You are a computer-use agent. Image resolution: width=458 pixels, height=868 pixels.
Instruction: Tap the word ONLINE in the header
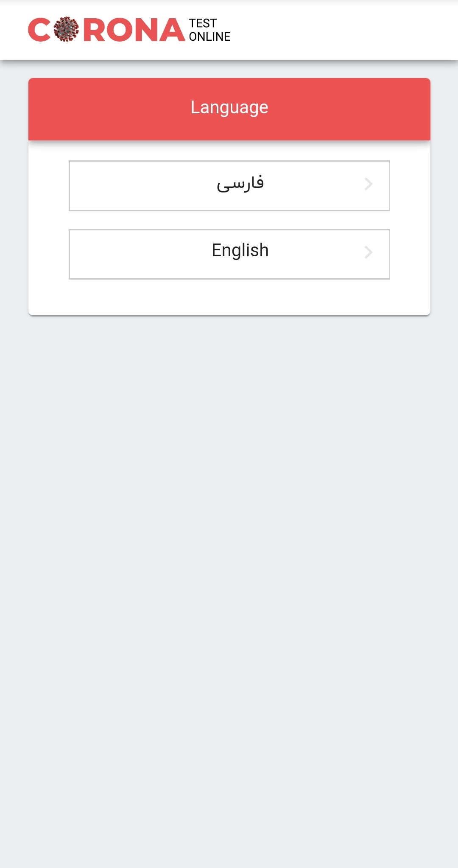209,36
